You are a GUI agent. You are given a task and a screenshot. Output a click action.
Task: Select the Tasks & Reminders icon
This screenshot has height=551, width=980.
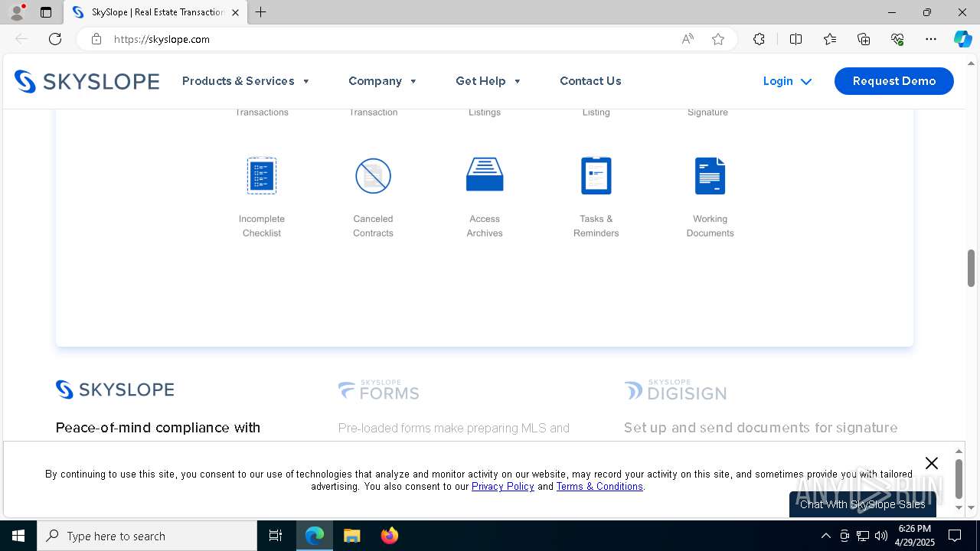tap(596, 175)
